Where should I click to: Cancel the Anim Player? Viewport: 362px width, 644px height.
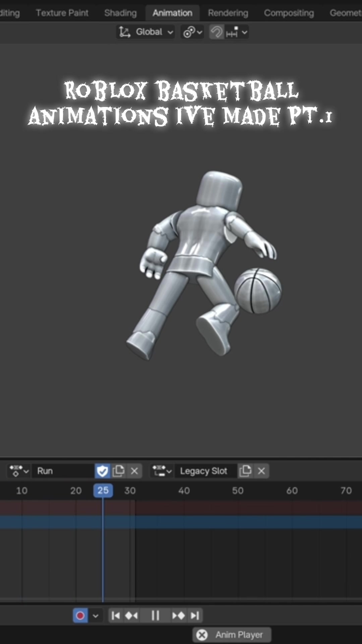(x=202, y=635)
